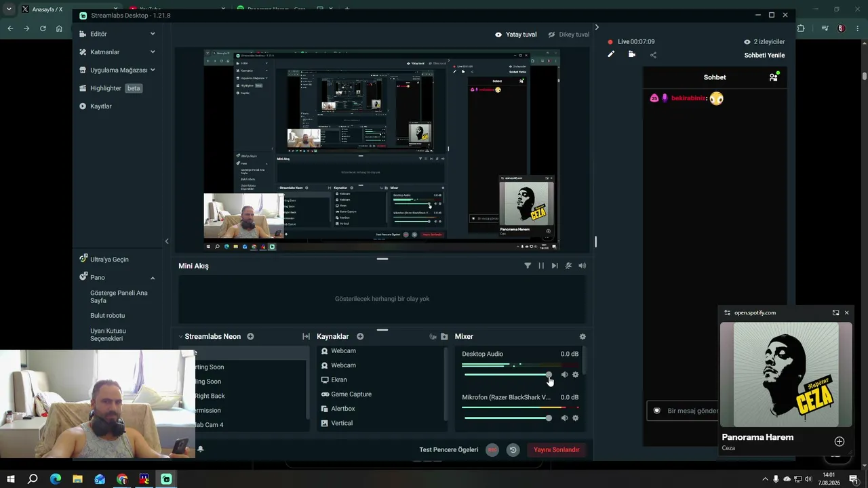Screen dimensions: 868x488
Task: Mute Desktop Audio speaker icon
Action: [x=564, y=375]
